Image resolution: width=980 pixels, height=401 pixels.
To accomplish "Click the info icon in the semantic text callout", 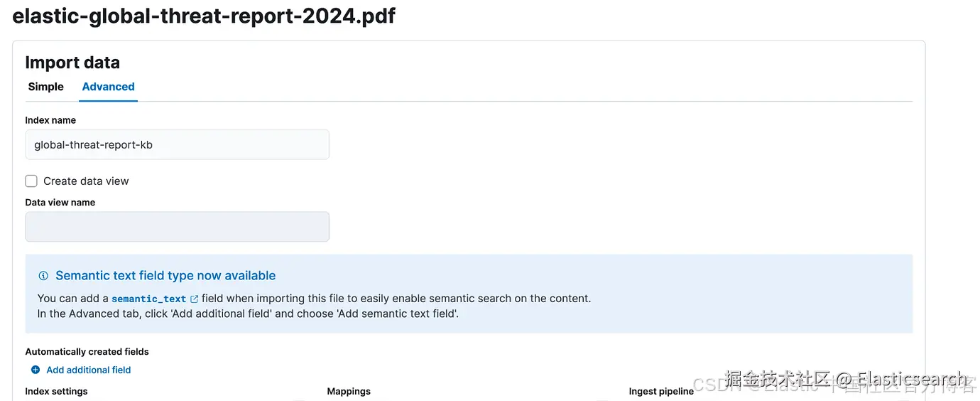I will click(43, 276).
